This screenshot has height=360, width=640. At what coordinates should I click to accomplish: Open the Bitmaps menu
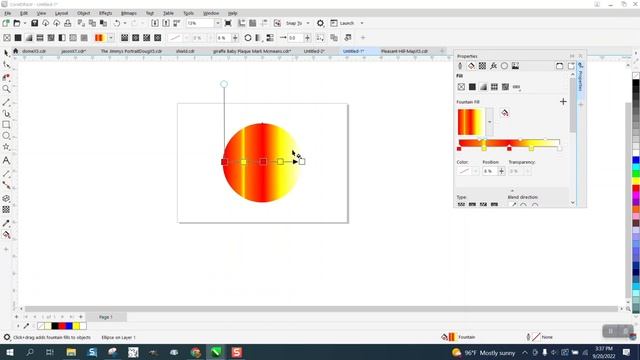click(x=129, y=13)
